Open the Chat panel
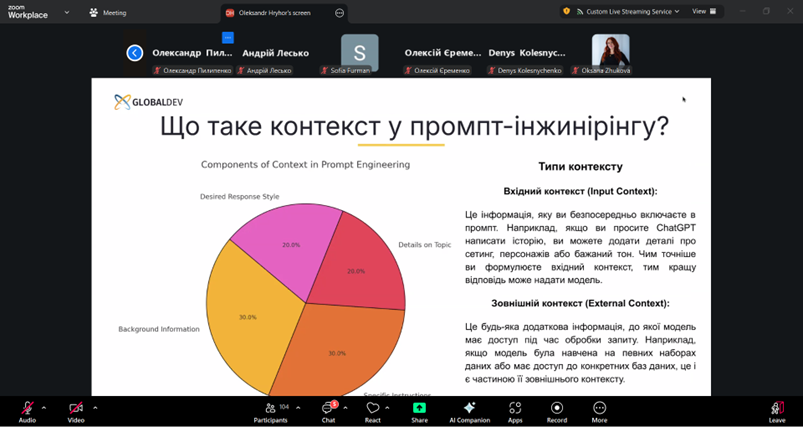803x427 pixels. click(327, 409)
